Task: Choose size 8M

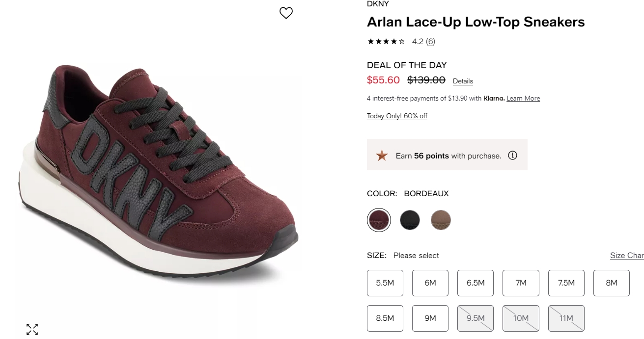Action: pos(612,283)
